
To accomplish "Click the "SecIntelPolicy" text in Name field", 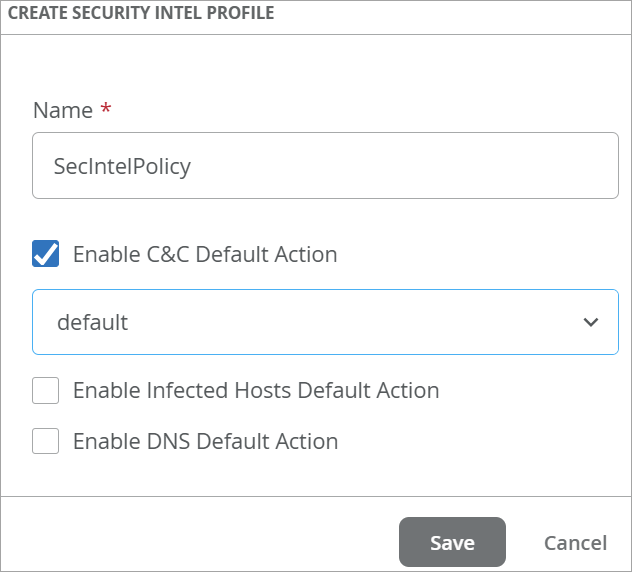I will click(122, 166).
